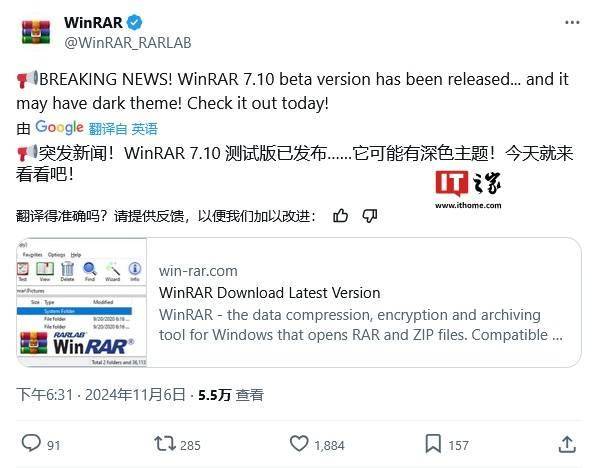Image resolution: width=598 pixels, height=468 pixels.
Task: Open the @WinRAR_RARLAB handle link
Action: tap(128, 43)
